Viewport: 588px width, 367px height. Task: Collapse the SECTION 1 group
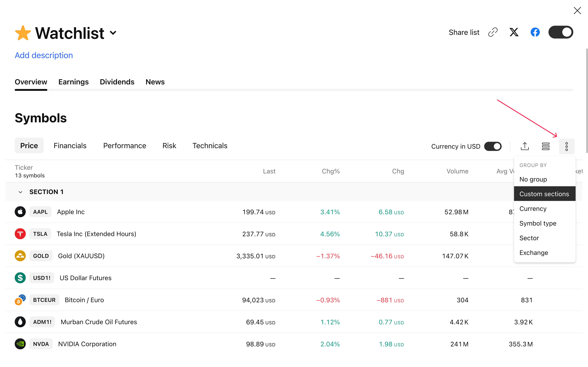pos(20,192)
